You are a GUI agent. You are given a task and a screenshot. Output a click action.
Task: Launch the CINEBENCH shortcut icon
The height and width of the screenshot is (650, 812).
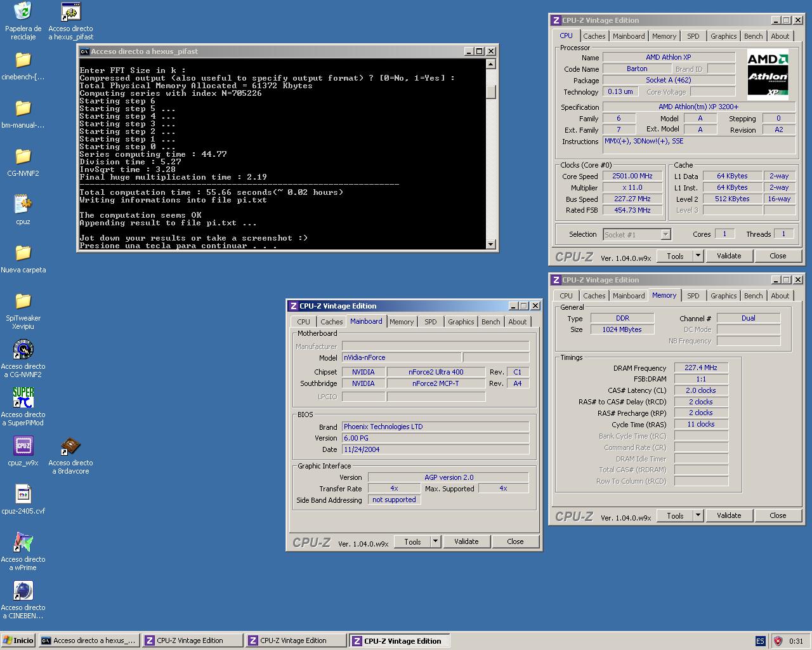23,590
